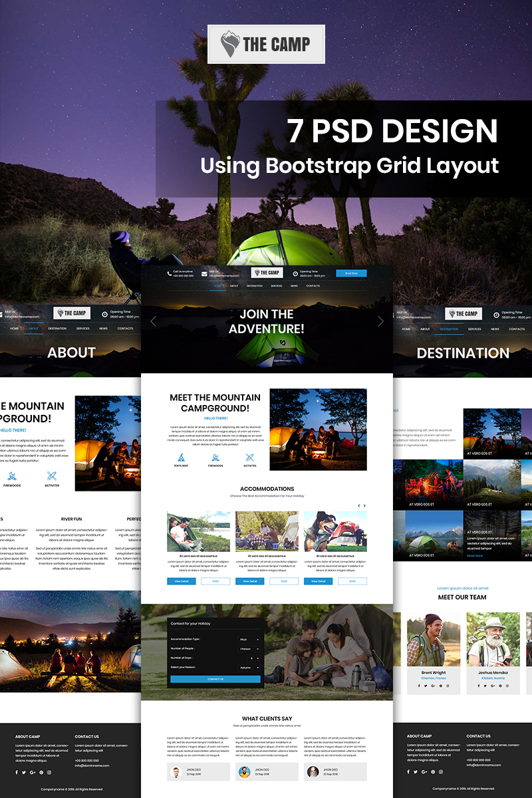Click the hero slider right arrow
Screen dimensions: 532x798
point(380,321)
